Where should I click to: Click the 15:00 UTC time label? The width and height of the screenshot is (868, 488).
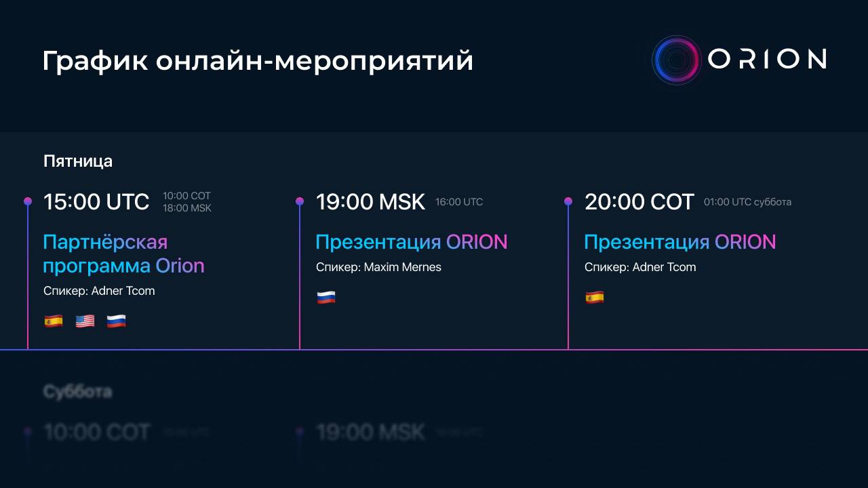(96, 202)
